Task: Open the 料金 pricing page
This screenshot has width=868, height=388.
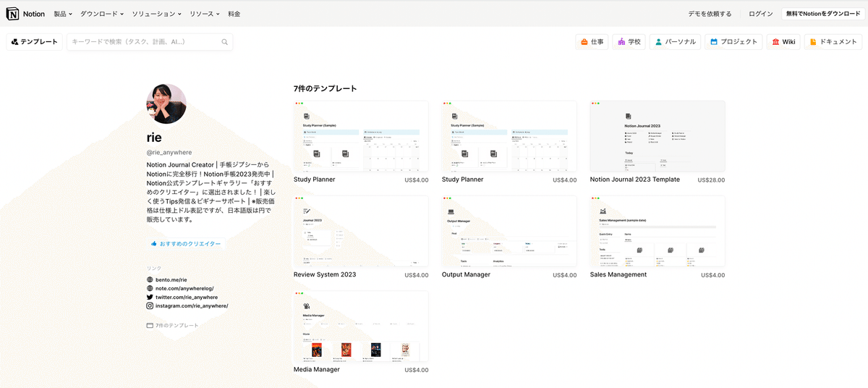Action: click(234, 14)
